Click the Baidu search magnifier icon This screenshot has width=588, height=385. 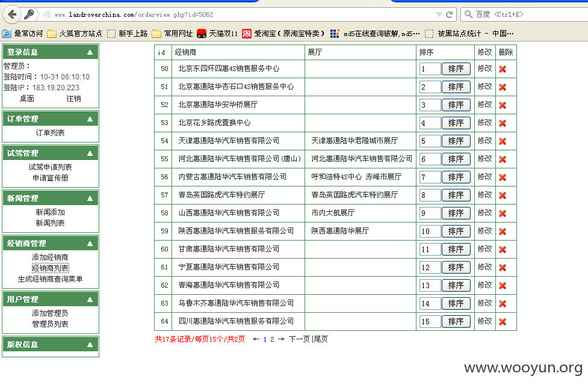tap(468, 14)
